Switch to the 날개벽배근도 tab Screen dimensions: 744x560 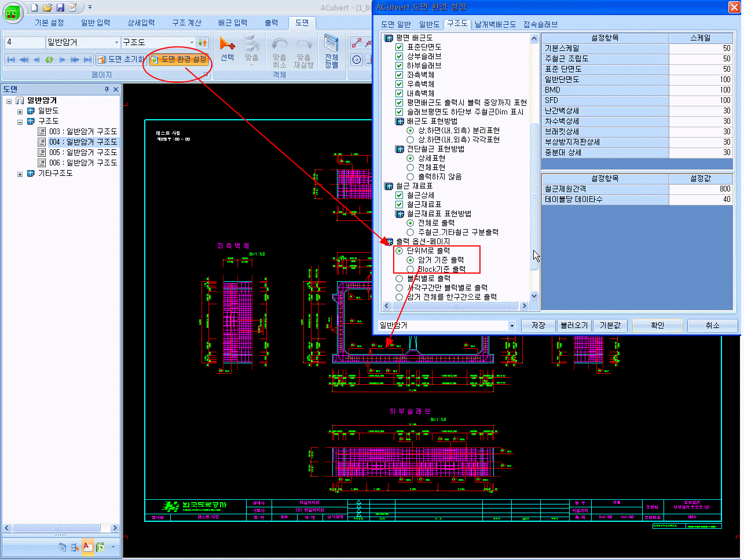(496, 24)
